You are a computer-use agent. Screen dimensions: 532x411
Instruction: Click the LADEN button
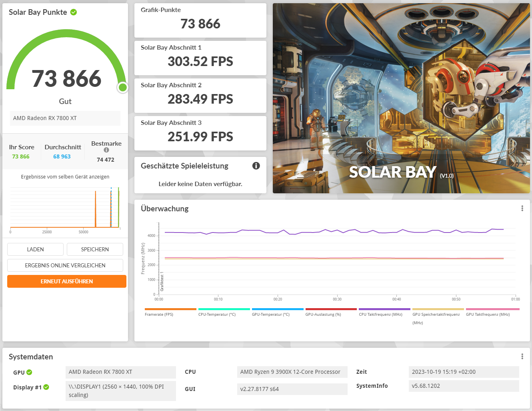(35, 249)
